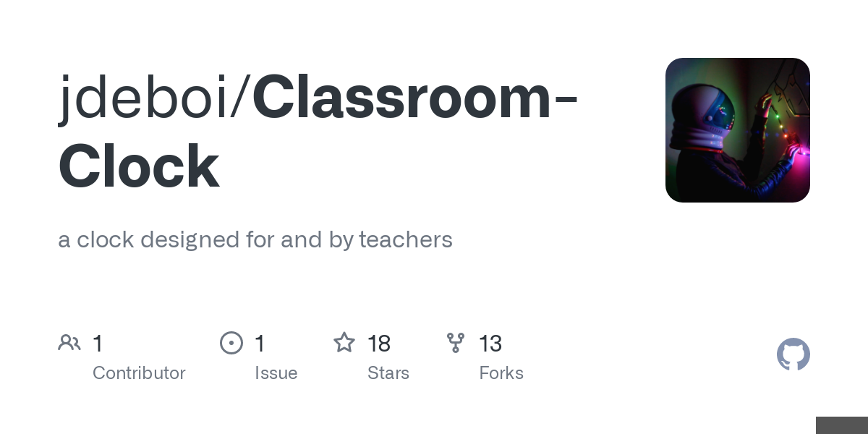Click the fork count 13
The height and width of the screenshot is (434, 868).
[x=490, y=344]
